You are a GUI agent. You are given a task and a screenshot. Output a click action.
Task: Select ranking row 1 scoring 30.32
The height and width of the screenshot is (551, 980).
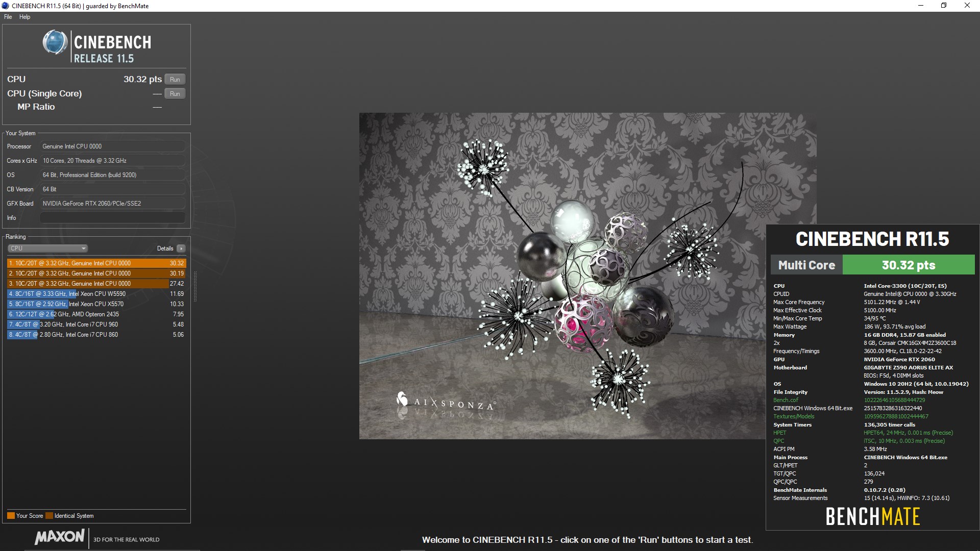[x=96, y=263]
